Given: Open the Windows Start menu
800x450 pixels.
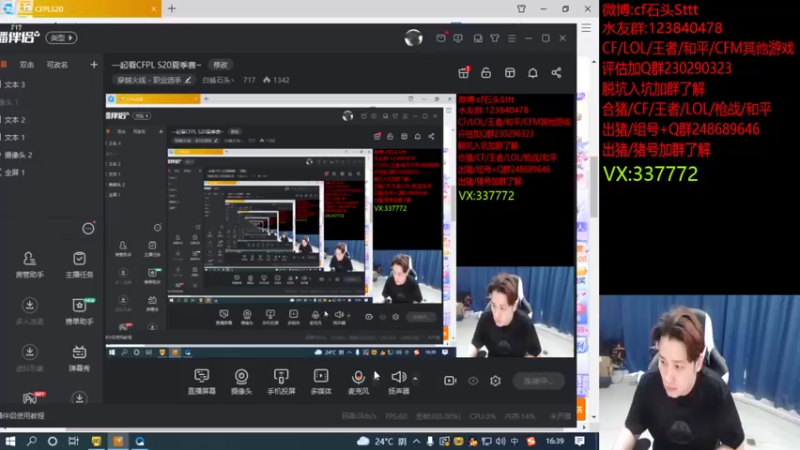Looking at the screenshot, I should pyautogui.click(x=10, y=441).
